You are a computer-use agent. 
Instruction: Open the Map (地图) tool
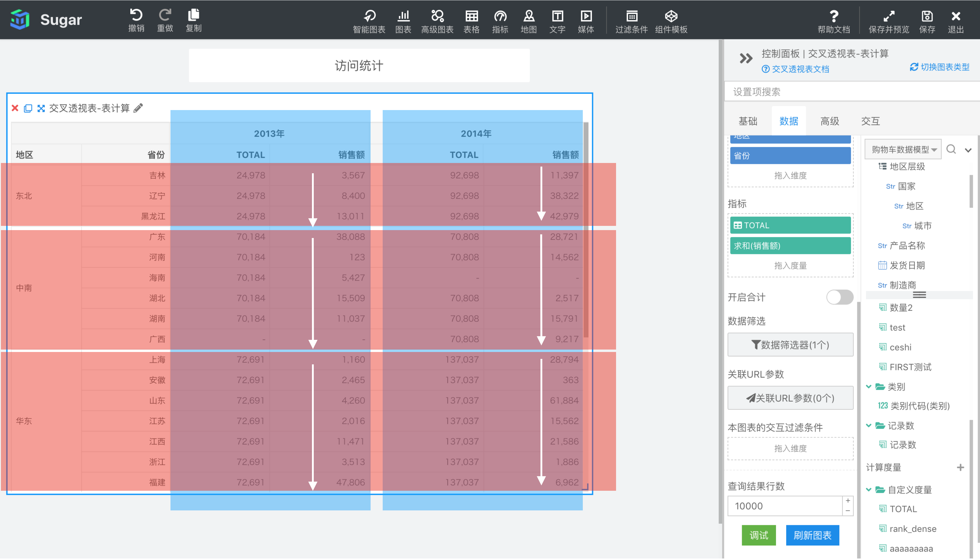529,21
